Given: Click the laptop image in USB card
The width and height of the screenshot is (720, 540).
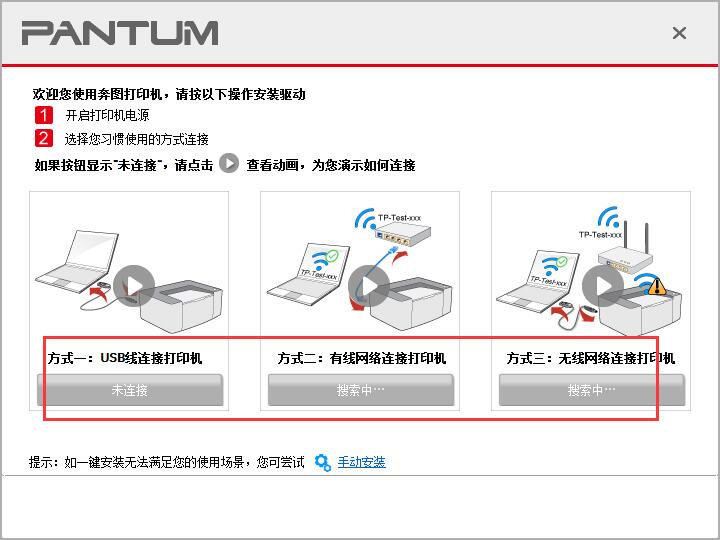Looking at the screenshot, I should pyautogui.click(x=78, y=262).
